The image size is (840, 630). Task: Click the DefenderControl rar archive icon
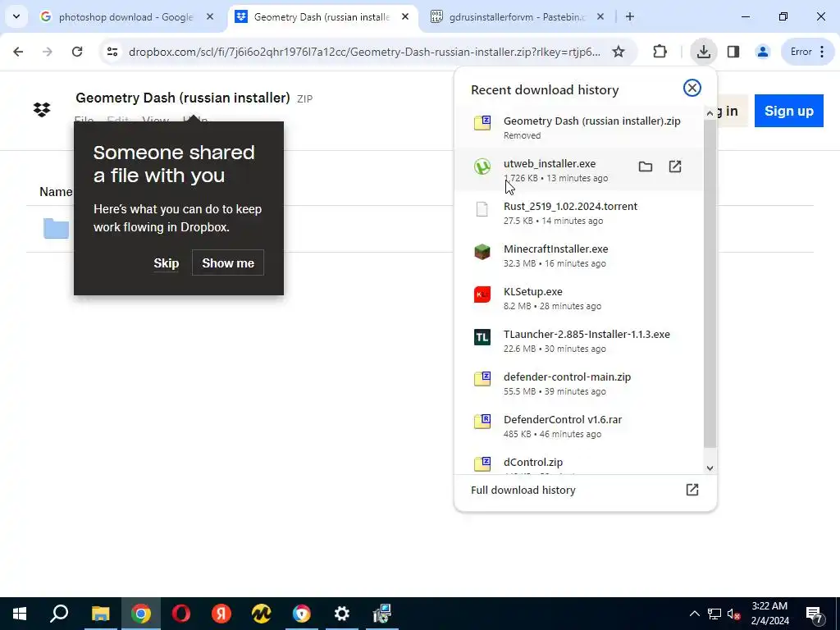point(482,422)
